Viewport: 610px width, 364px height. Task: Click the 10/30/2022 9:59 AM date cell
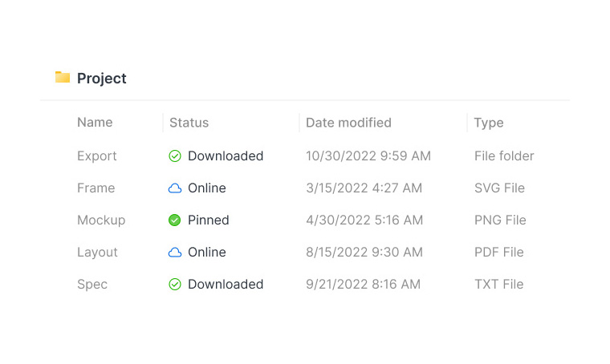coord(368,156)
